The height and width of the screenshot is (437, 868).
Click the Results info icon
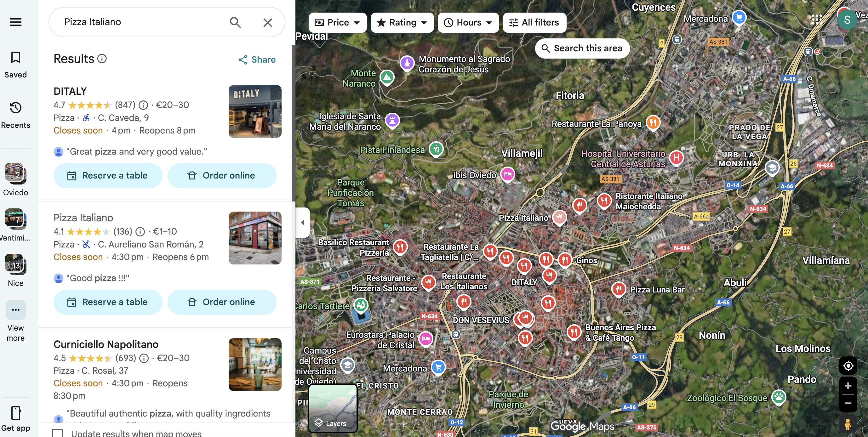[102, 59]
